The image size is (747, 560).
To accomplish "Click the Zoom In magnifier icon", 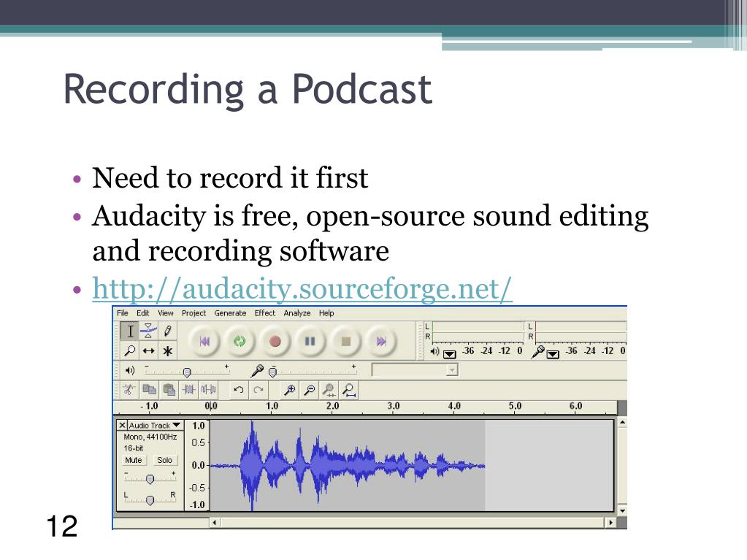I will tap(289, 390).
